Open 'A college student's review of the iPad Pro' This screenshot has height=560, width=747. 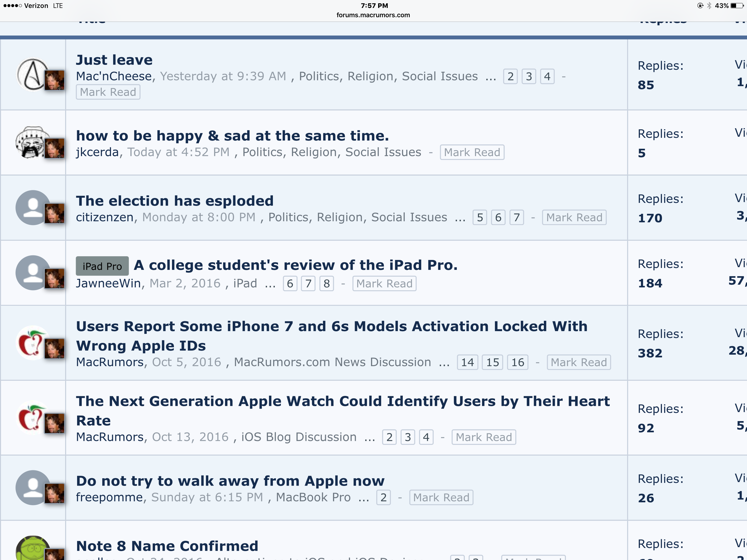(296, 265)
